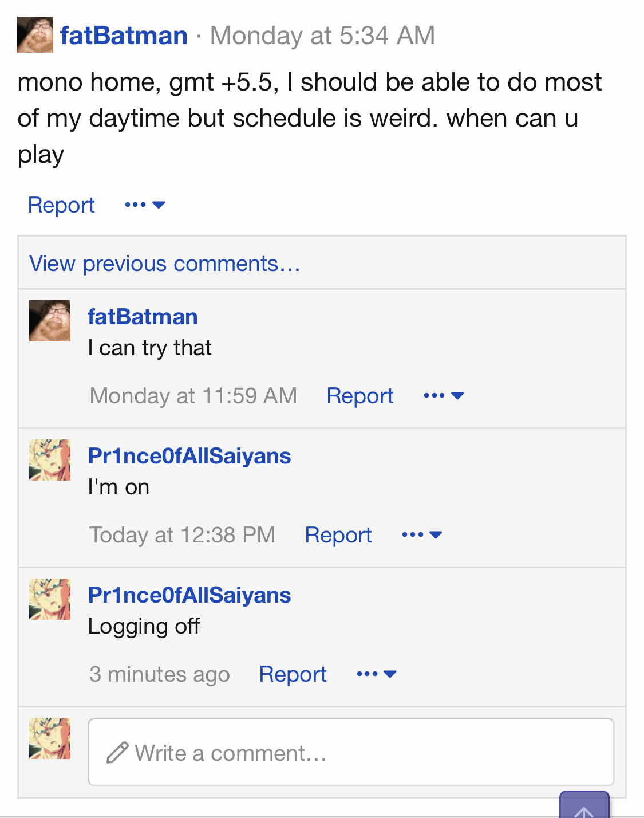Open Pr1nce0fAllSaiyans avatar on the "I'm on" comment

50,460
